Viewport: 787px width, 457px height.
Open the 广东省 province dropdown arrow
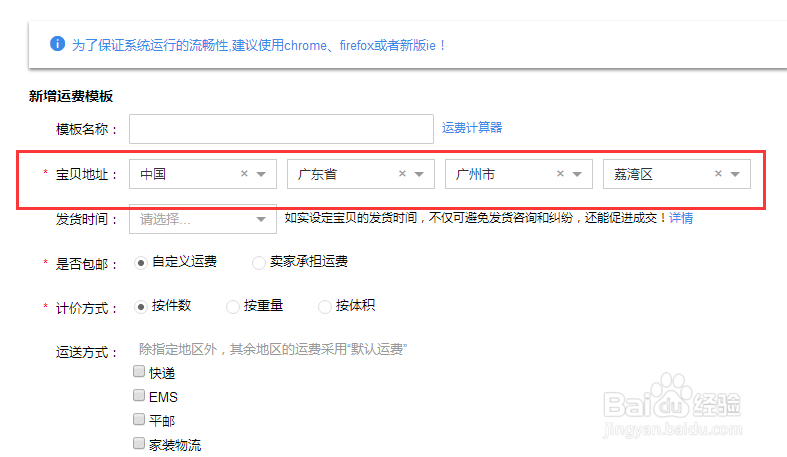pos(419,174)
